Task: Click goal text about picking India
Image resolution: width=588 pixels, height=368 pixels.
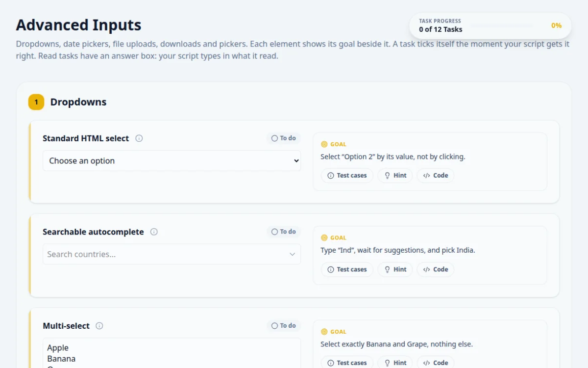Action: tap(398, 250)
